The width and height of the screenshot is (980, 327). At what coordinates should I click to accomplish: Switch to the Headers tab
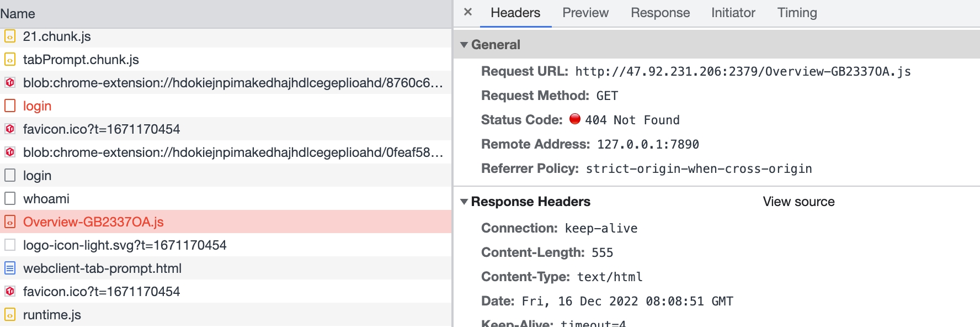[515, 13]
